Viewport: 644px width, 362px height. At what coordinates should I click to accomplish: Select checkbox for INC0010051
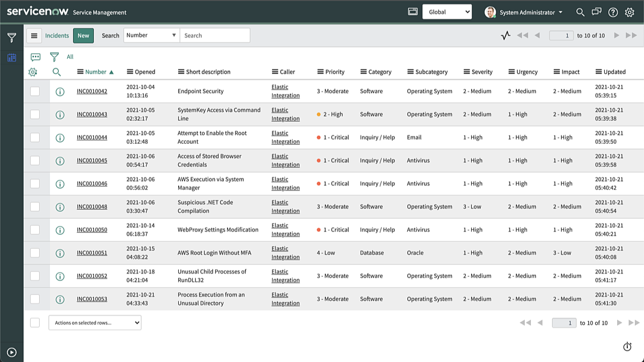(35, 253)
